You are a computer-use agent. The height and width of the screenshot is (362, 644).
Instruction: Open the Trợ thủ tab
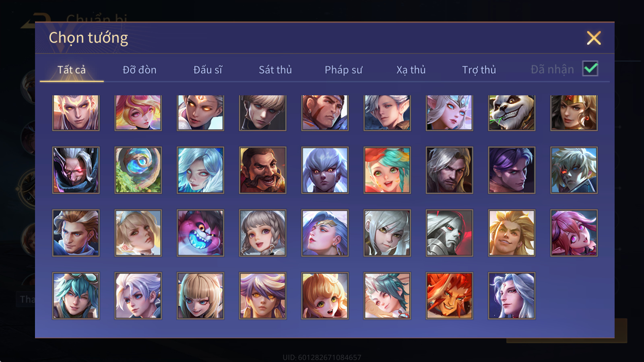tap(479, 70)
